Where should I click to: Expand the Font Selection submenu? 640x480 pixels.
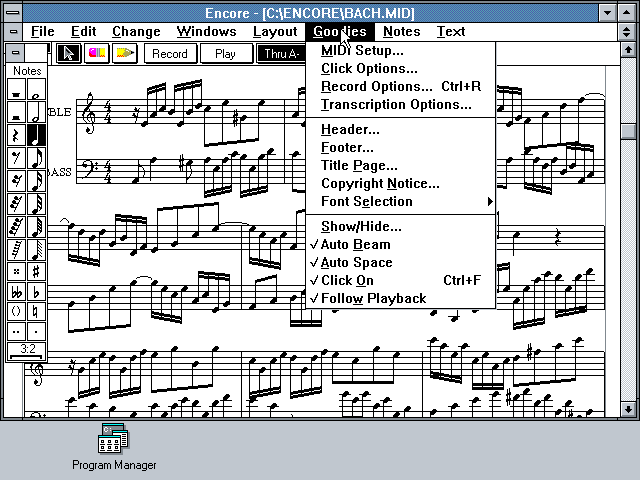pyautogui.click(x=400, y=201)
